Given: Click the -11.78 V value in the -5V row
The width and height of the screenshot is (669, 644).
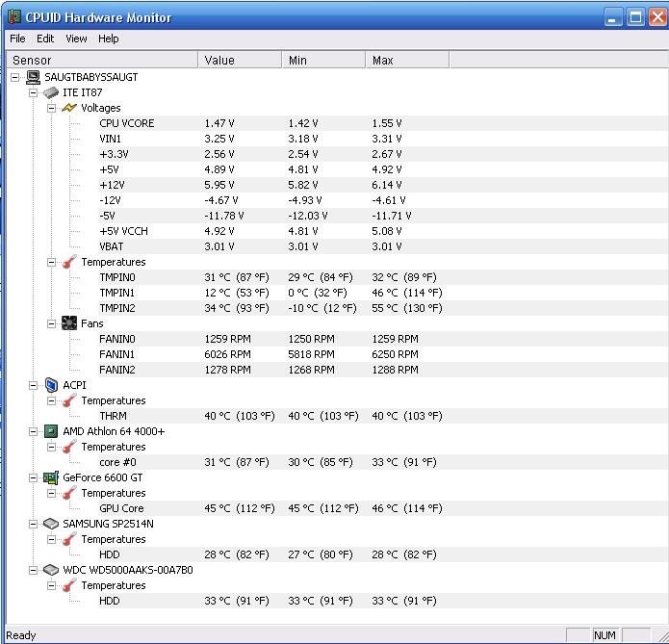Looking at the screenshot, I should (x=224, y=216).
